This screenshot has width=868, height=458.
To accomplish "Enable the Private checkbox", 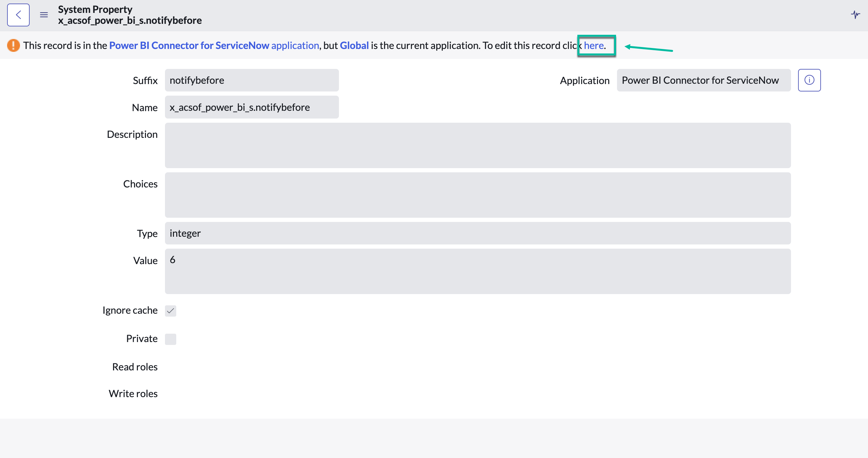I will (x=170, y=339).
